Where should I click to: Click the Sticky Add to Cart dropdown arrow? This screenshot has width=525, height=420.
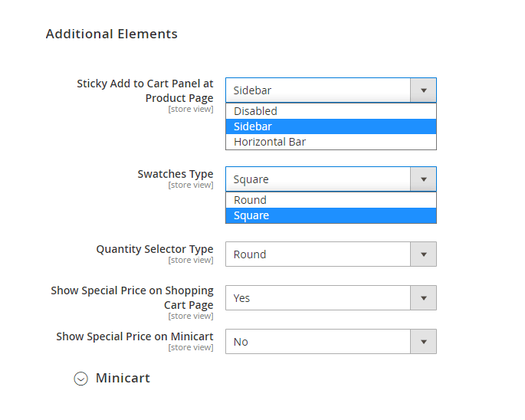point(423,90)
